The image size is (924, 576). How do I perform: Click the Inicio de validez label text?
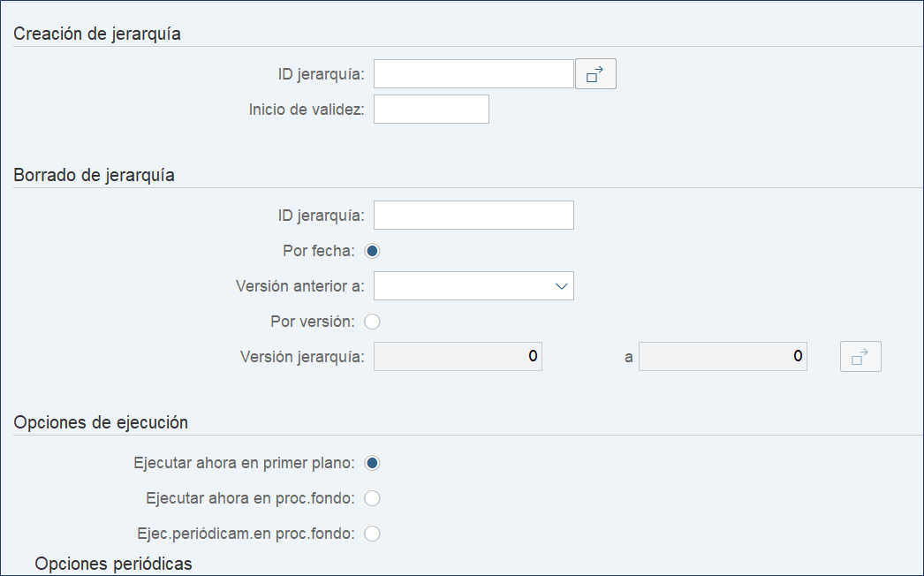tap(307, 110)
